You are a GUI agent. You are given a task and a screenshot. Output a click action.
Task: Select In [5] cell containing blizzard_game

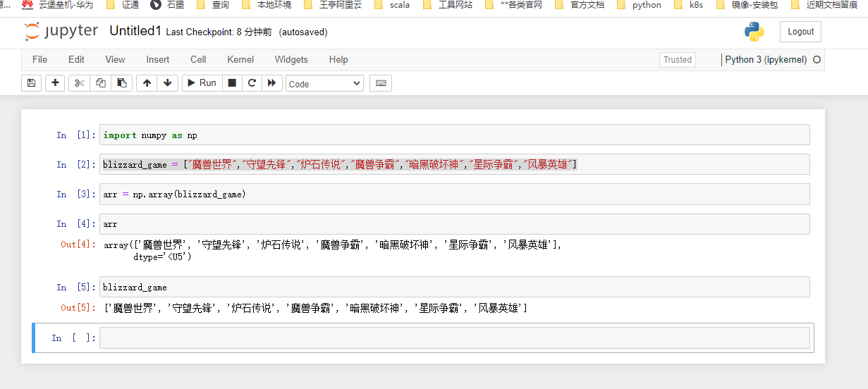455,287
